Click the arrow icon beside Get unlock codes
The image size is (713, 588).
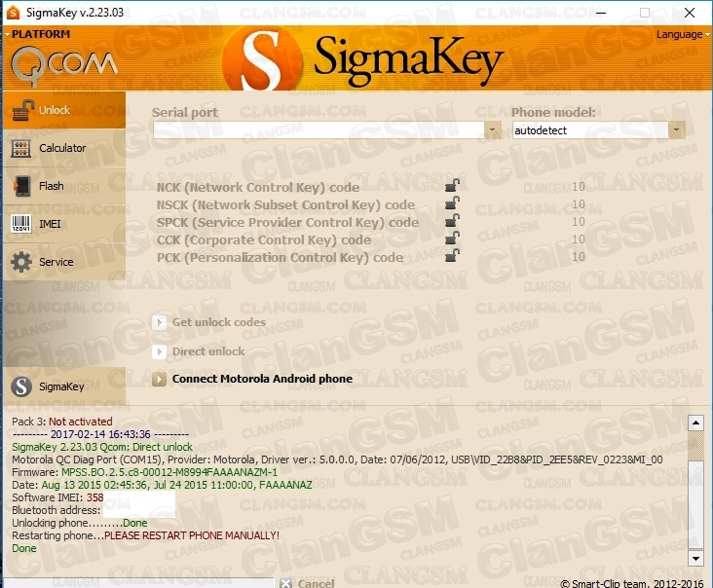[159, 322]
